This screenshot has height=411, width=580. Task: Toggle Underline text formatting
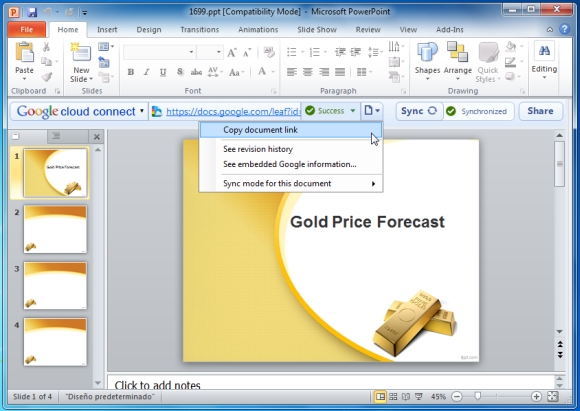(x=163, y=72)
